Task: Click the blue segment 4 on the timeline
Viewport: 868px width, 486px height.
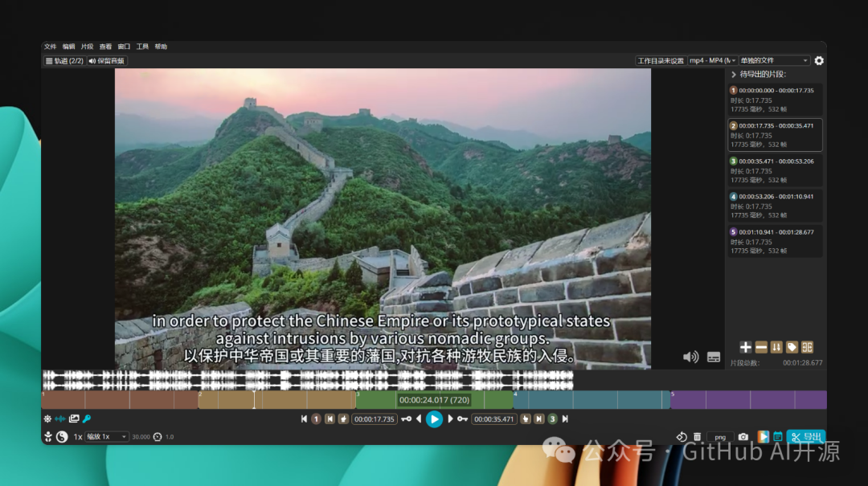Action: [x=592, y=400]
